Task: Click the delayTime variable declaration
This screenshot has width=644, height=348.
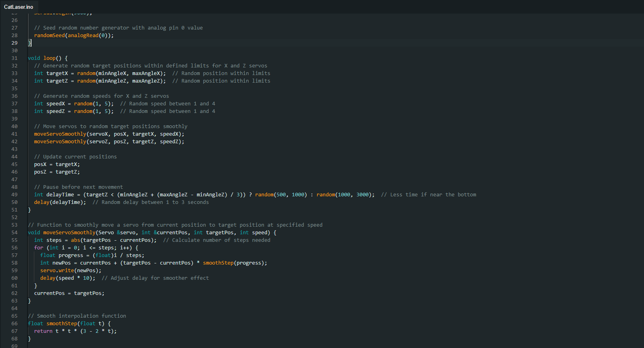Action: coord(204,195)
